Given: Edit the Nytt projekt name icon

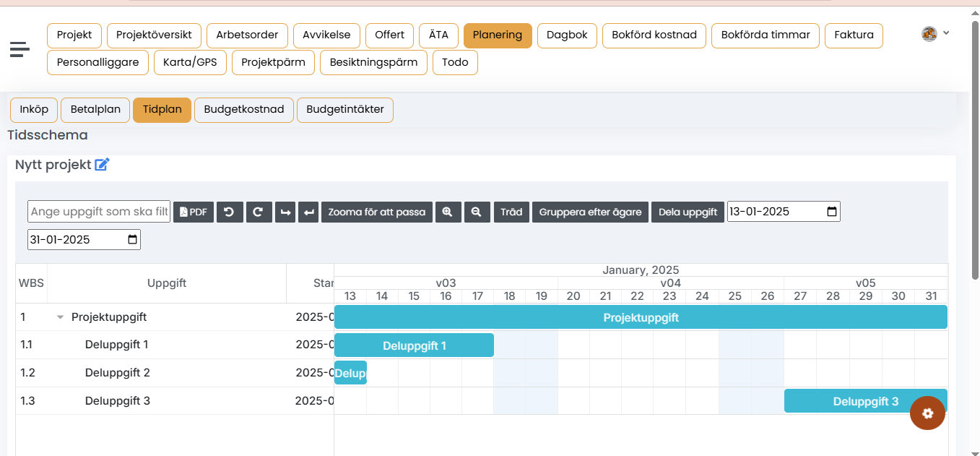Looking at the screenshot, I should 103,165.
